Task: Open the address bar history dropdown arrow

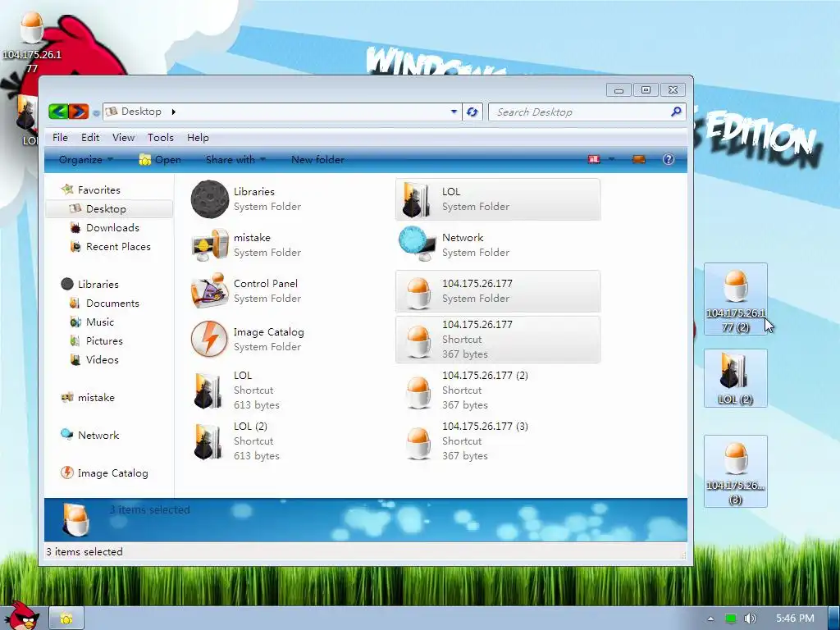Action: [454, 112]
